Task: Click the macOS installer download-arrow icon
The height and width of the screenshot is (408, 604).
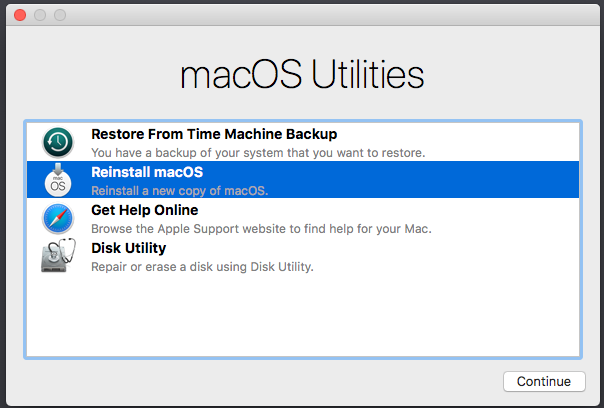Action: coord(58,180)
